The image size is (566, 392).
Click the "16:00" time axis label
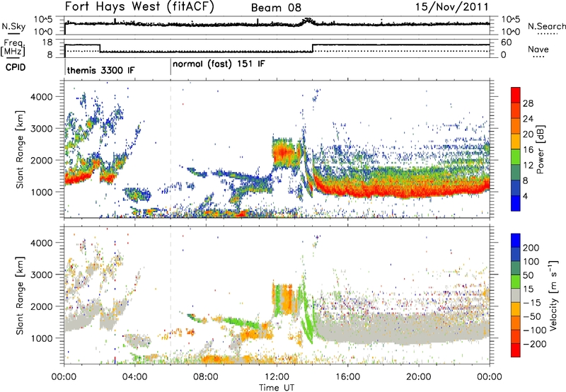click(347, 377)
